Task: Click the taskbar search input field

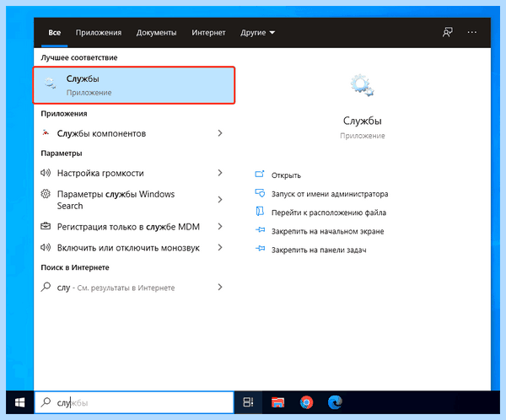Action: click(x=134, y=402)
